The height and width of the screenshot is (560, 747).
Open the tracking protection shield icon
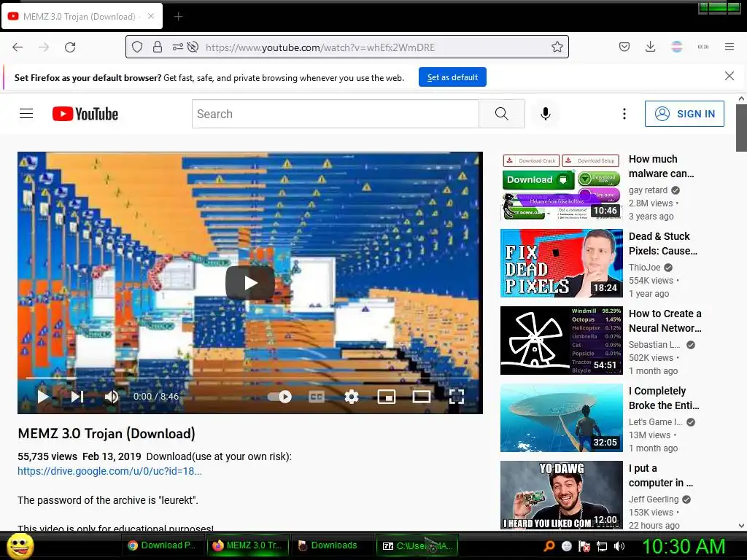pos(137,47)
